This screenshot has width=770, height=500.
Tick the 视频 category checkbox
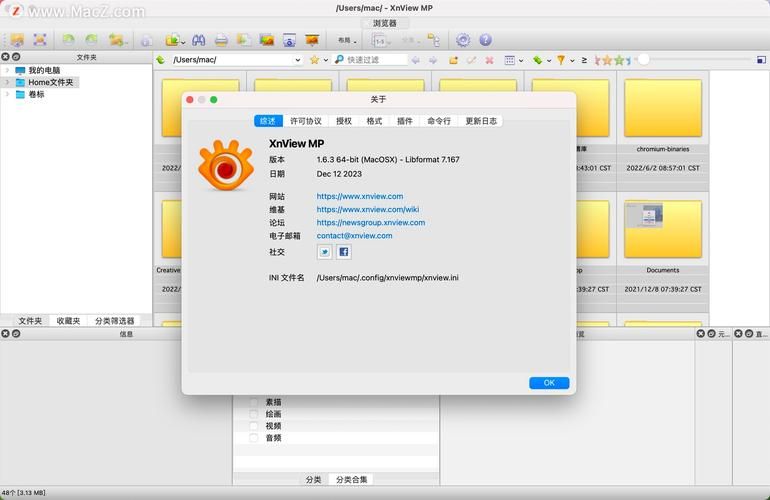pyautogui.click(x=253, y=426)
